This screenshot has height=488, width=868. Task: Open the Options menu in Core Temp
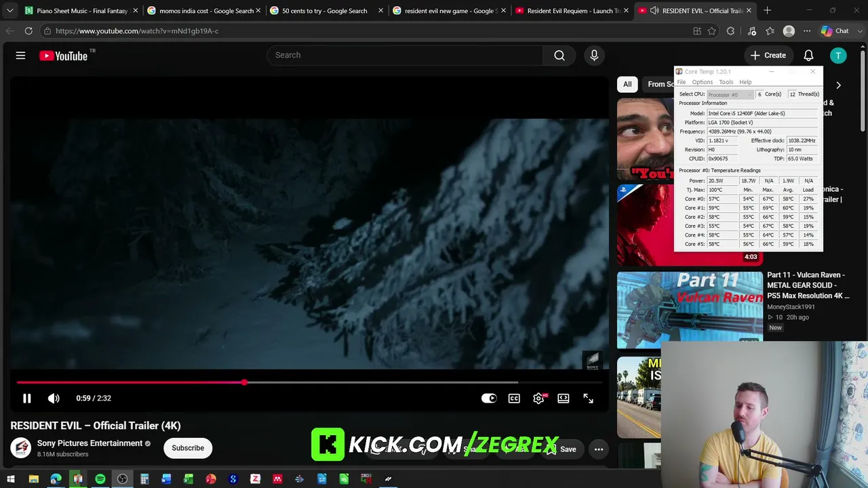pyautogui.click(x=703, y=82)
